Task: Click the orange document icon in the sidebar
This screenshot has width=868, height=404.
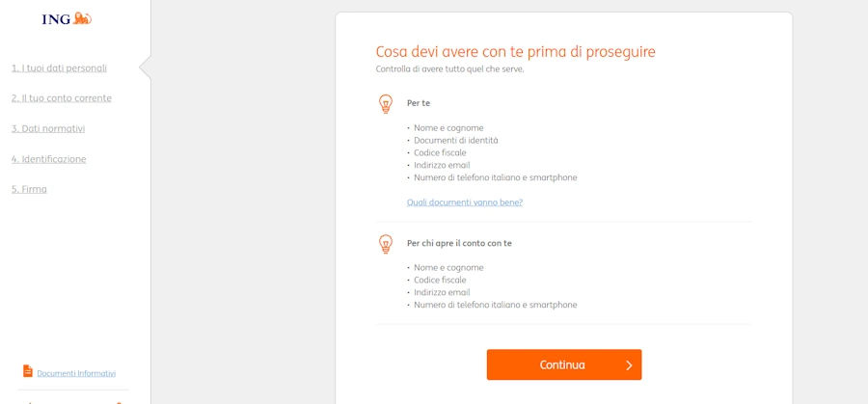Action: pyautogui.click(x=28, y=371)
